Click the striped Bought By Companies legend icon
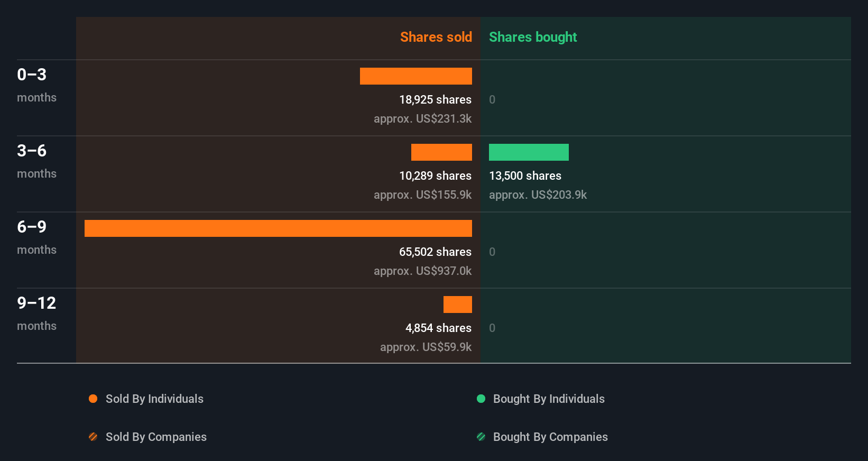Viewport: 868px width, 461px height. [481, 437]
